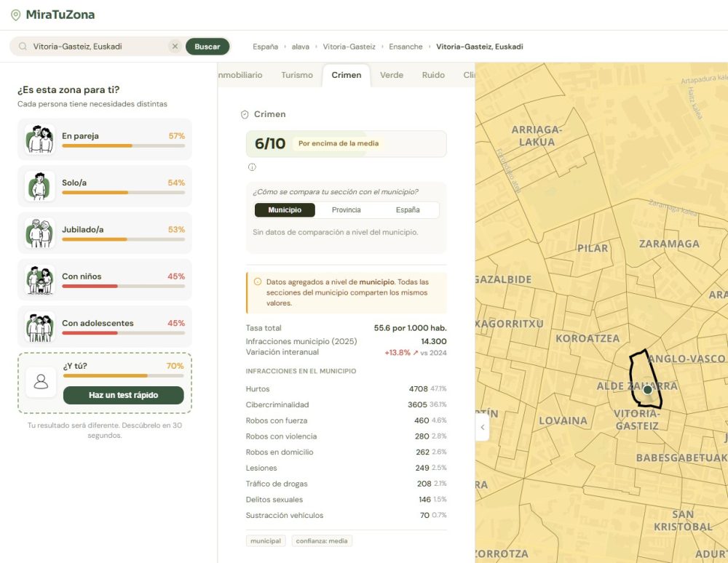Click the Ensanche breadcrumb link
This screenshot has height=563, width=728.
(x=405, y=47)
